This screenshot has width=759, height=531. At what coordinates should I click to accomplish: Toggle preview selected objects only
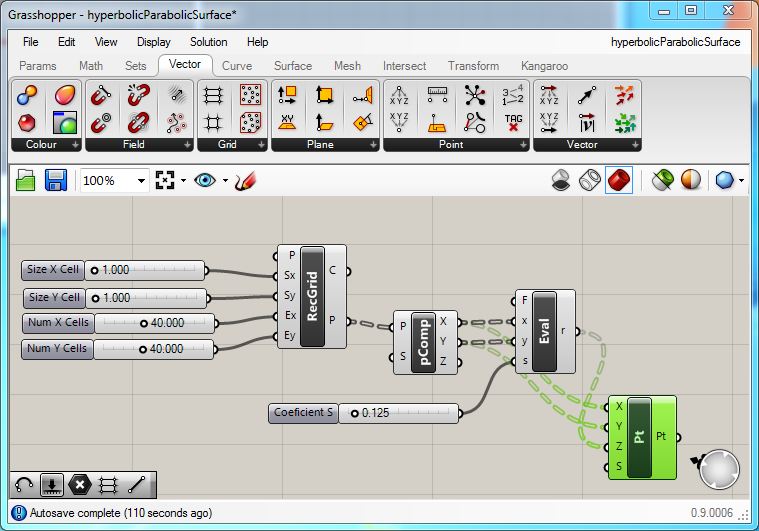pos(662,180)
